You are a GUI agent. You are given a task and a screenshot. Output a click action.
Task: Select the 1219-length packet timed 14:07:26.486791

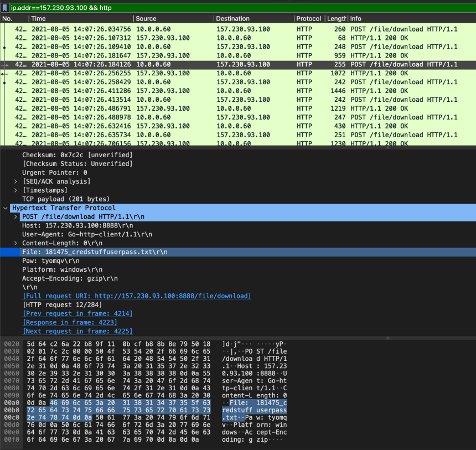[238, 108]
